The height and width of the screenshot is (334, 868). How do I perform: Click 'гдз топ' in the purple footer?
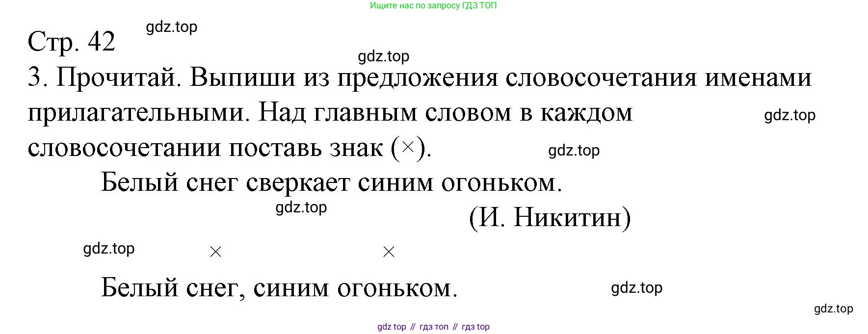pyautogui.click(x=434, y=327)
